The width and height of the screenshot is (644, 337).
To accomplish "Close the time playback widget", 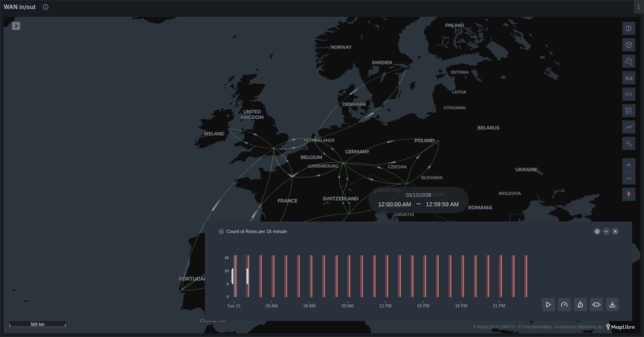I will 615,231.
